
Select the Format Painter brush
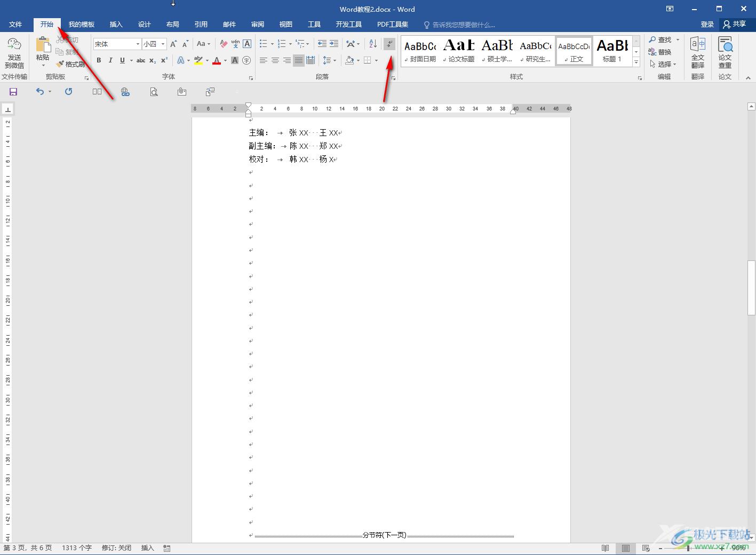coord(70,64)
